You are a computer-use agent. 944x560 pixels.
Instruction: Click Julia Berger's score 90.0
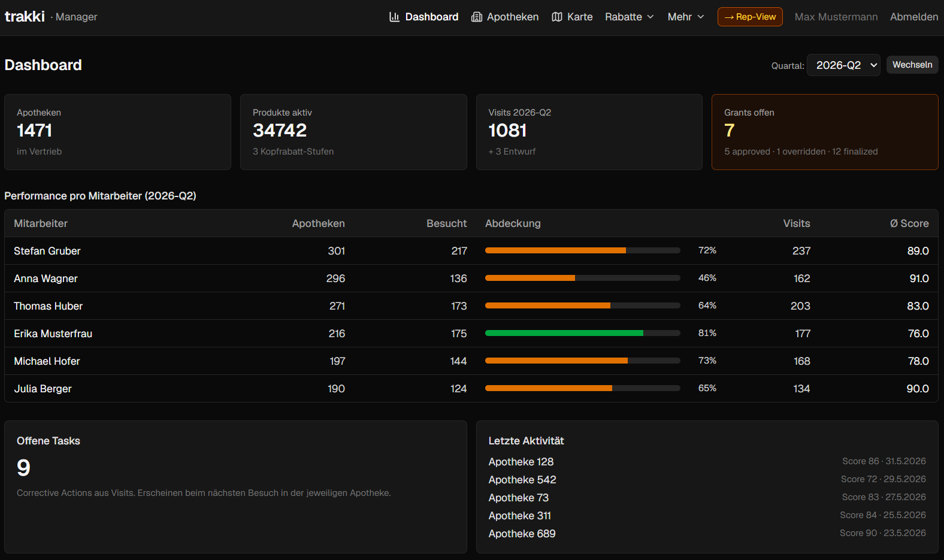pos(918,389)
